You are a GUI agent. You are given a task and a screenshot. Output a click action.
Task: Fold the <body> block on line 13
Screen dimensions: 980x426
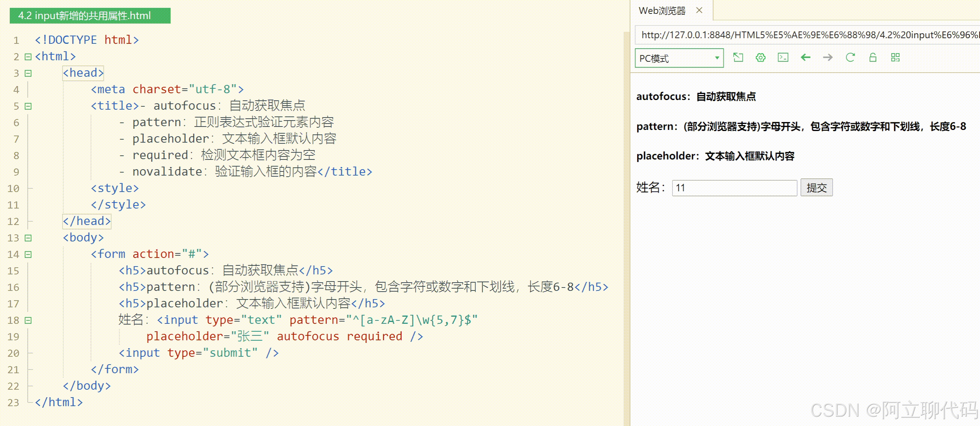28,238
